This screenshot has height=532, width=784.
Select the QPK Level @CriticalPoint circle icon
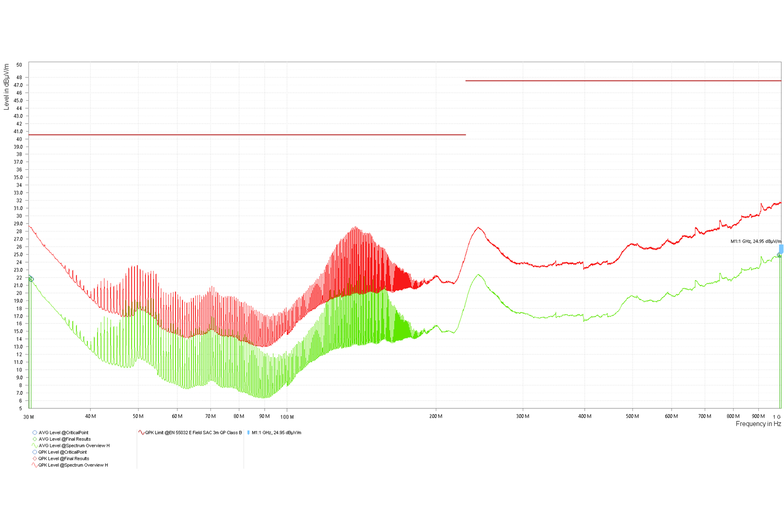(34, 452)
